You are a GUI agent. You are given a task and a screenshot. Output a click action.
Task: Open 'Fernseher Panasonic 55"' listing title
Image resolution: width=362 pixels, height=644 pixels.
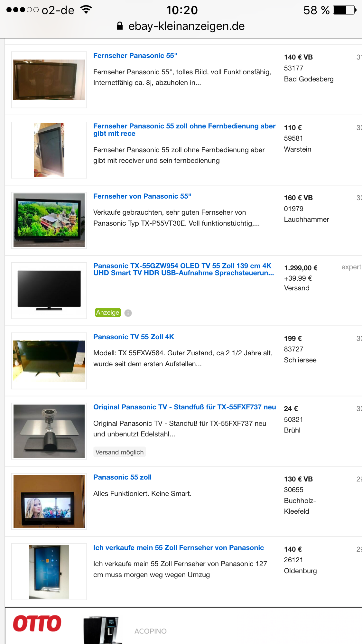coord(135,56)
